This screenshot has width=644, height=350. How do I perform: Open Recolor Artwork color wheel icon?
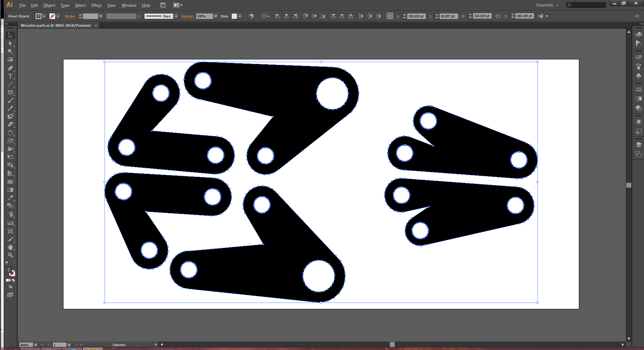pyautogui.click(x=251, y=16)
